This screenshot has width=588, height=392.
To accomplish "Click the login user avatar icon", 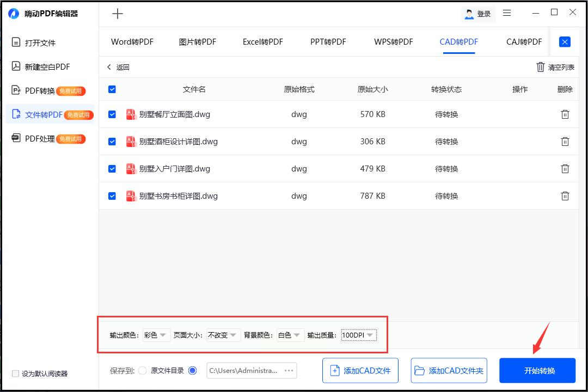I will (x=469, y=14).
